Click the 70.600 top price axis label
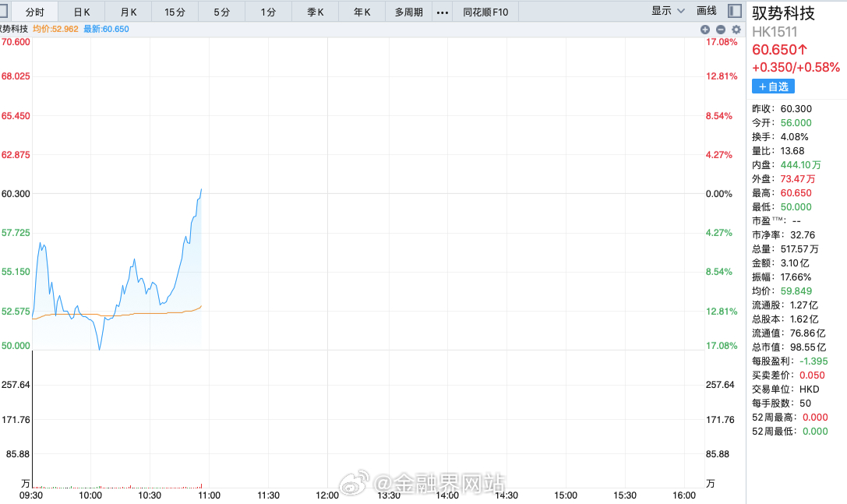This screenshot has width=847, height=504. (16, 42)
